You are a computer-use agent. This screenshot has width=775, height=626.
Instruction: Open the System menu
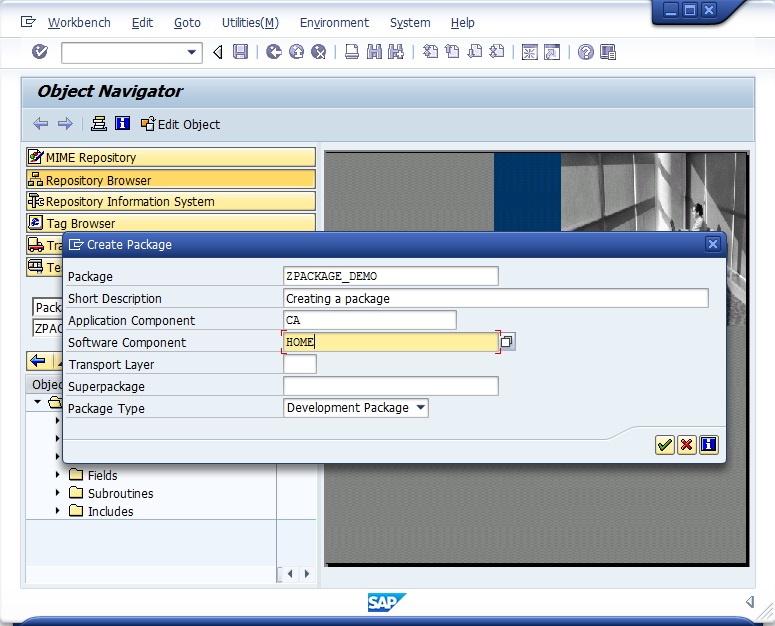[x=410, y=23]
